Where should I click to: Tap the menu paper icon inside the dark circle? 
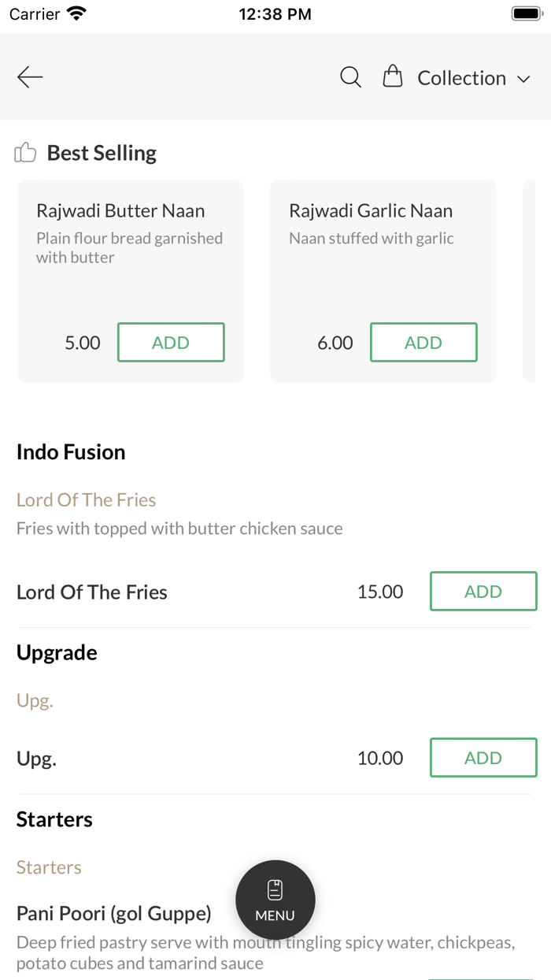click(x=275, y=888)
